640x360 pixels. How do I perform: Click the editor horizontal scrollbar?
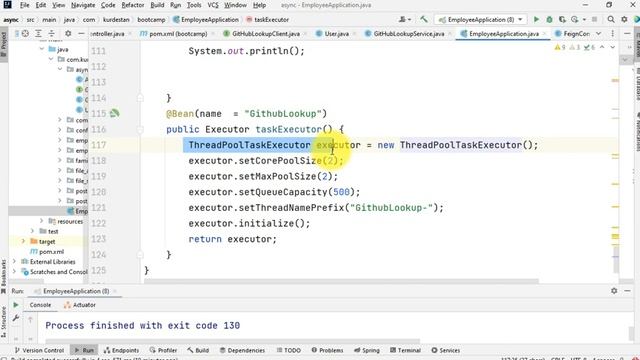341,281
